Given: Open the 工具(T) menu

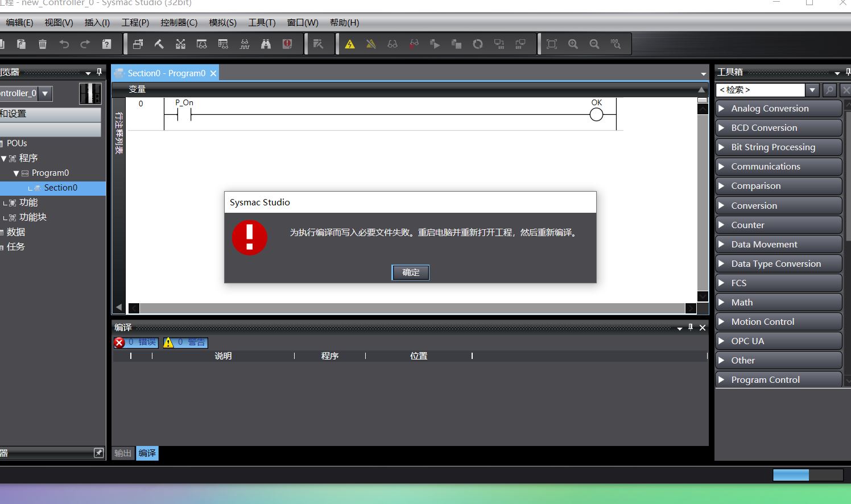Looking at the screenshot, I should (262, 23).
